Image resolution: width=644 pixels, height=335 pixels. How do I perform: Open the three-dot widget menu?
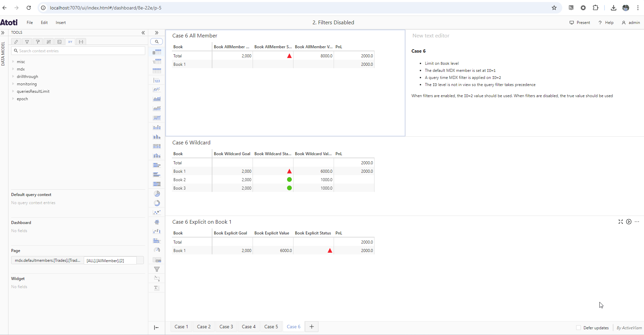tap(637, 222)
